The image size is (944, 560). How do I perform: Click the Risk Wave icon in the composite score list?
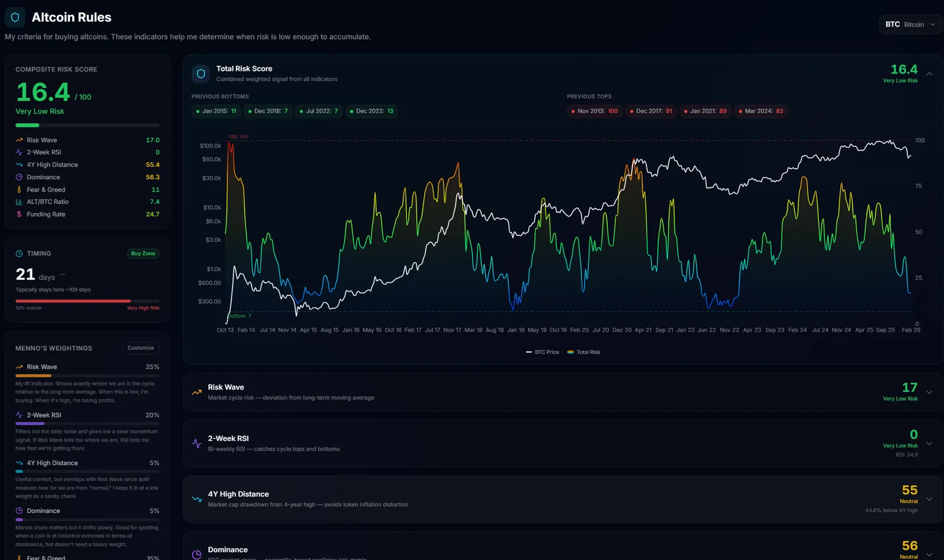click(19, 140)
